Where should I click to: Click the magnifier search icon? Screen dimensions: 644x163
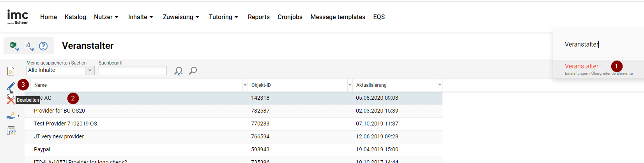point(193,71)
